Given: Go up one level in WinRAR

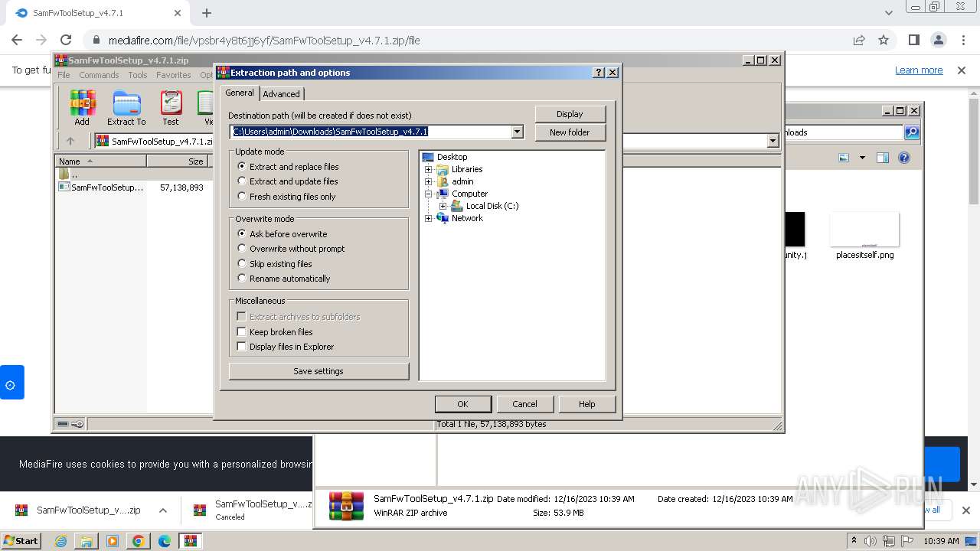Looking at the screenshot, I should click(70, 141).
